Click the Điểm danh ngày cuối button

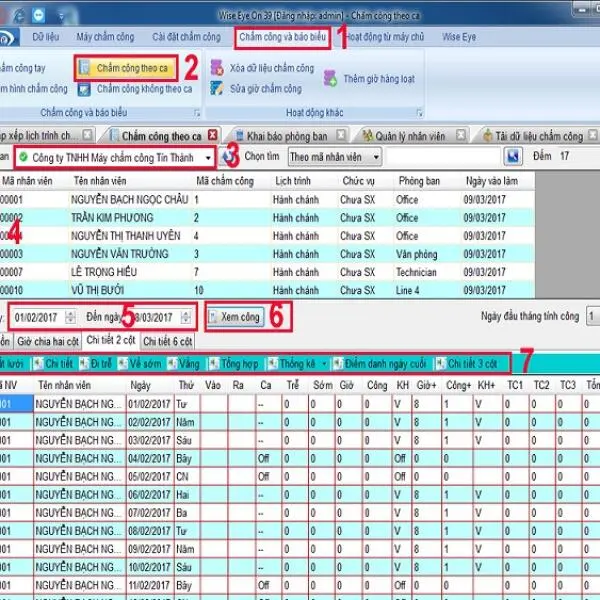(x=383, y=362)
